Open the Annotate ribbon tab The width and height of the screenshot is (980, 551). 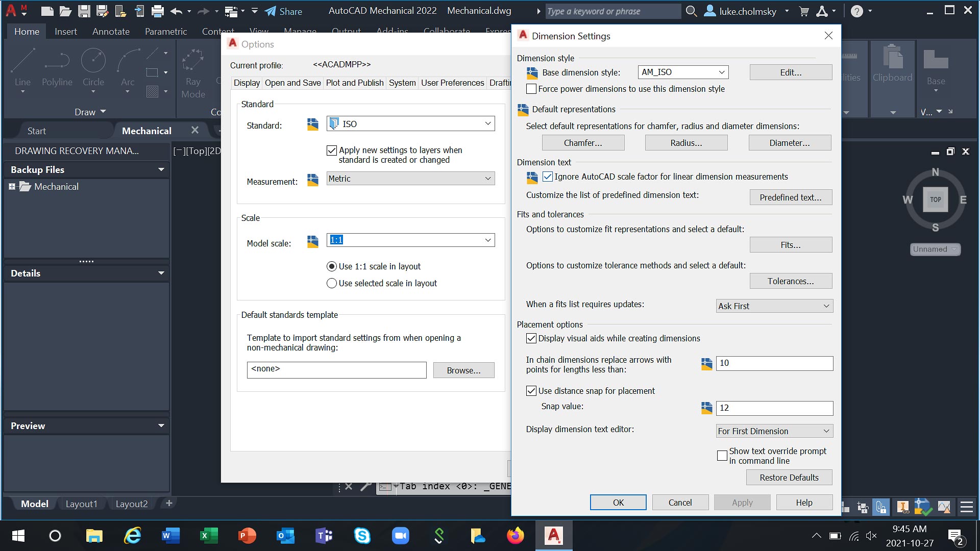(111, 32)
